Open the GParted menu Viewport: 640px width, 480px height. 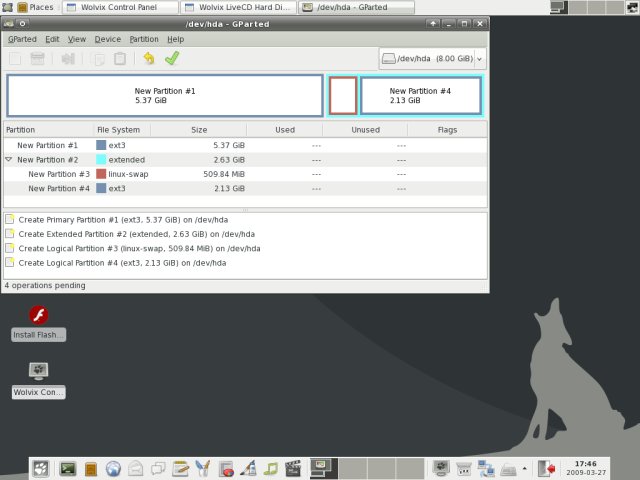click(x=22, y=39)
